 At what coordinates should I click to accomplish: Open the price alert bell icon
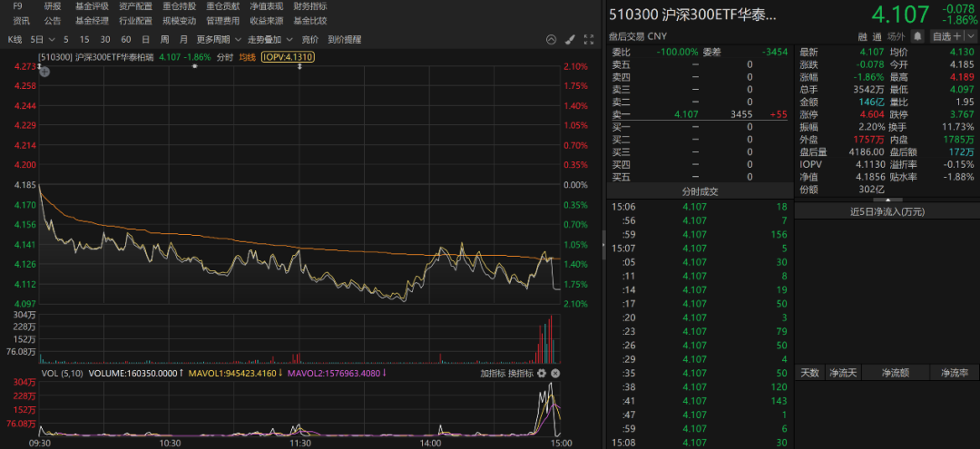tap(917, 36)
